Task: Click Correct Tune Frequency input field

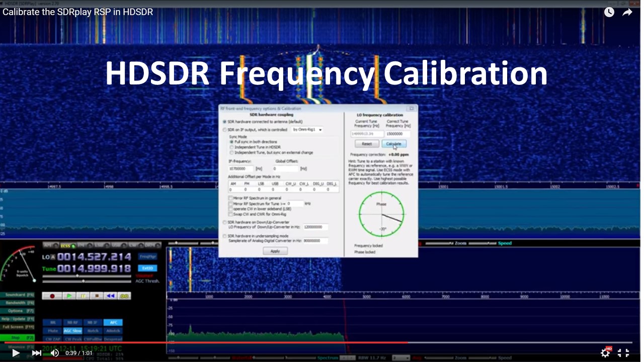Action: pyautogui.click(x=398, y=134)
